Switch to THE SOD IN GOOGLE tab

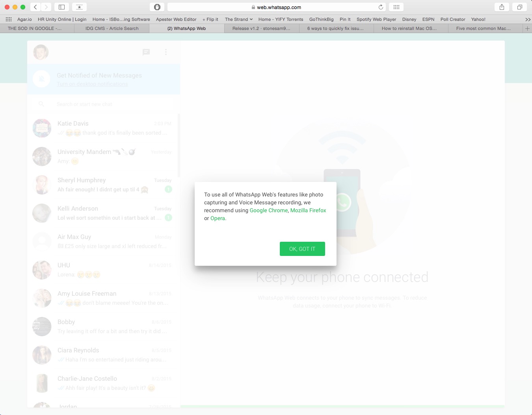[x=37, y=28]
